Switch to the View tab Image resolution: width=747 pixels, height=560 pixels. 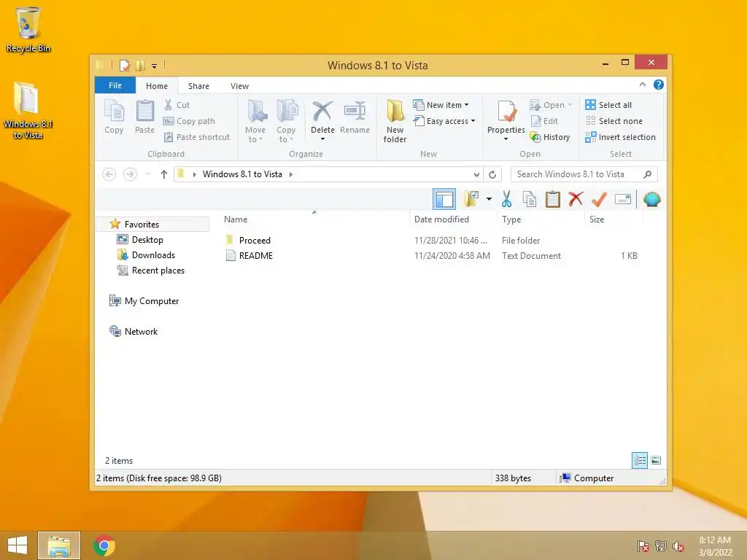click(239, 86)
